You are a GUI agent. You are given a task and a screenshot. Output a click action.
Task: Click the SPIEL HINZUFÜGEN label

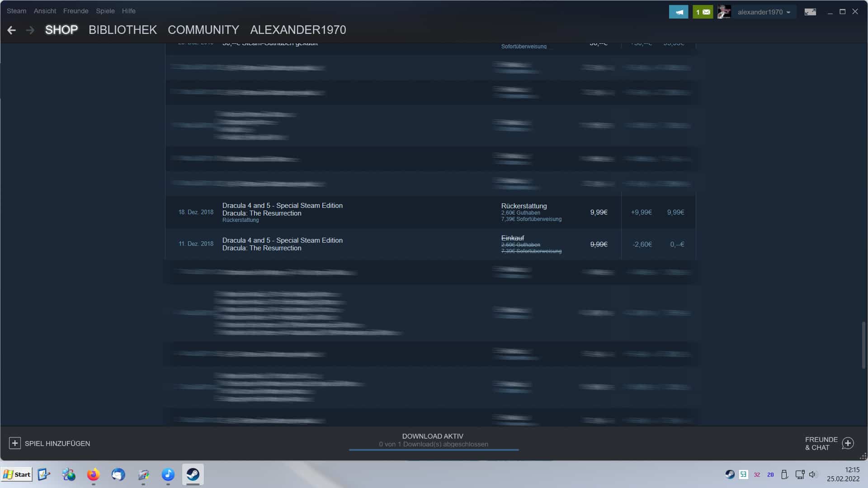point(57,444)
